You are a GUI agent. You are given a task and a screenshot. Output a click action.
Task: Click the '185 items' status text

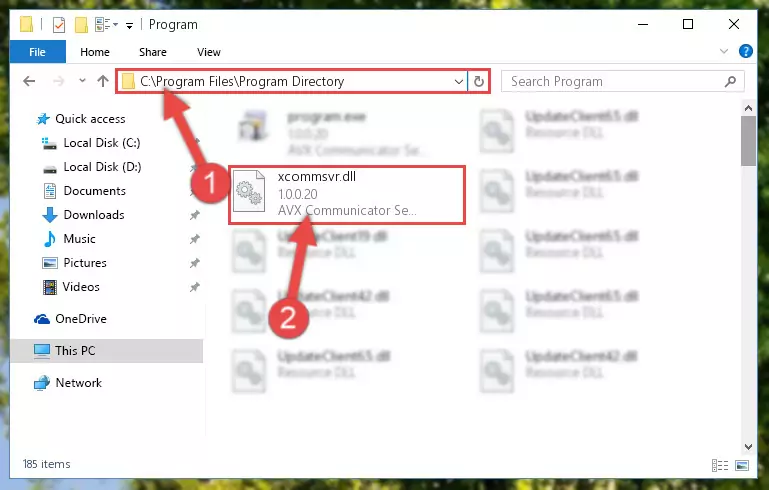coord(47,464)
